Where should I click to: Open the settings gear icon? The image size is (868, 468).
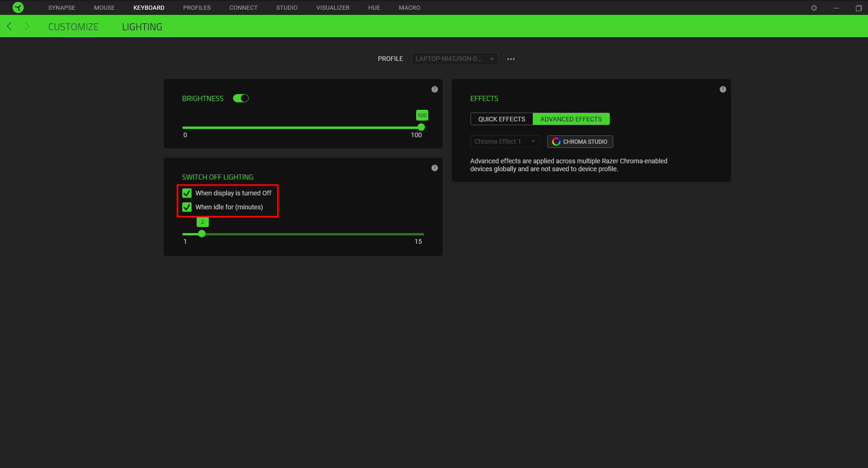(814, 8)
